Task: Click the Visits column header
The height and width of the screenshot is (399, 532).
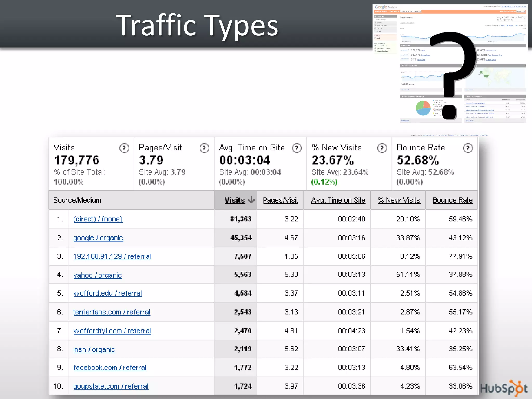Action: [235, 200]
